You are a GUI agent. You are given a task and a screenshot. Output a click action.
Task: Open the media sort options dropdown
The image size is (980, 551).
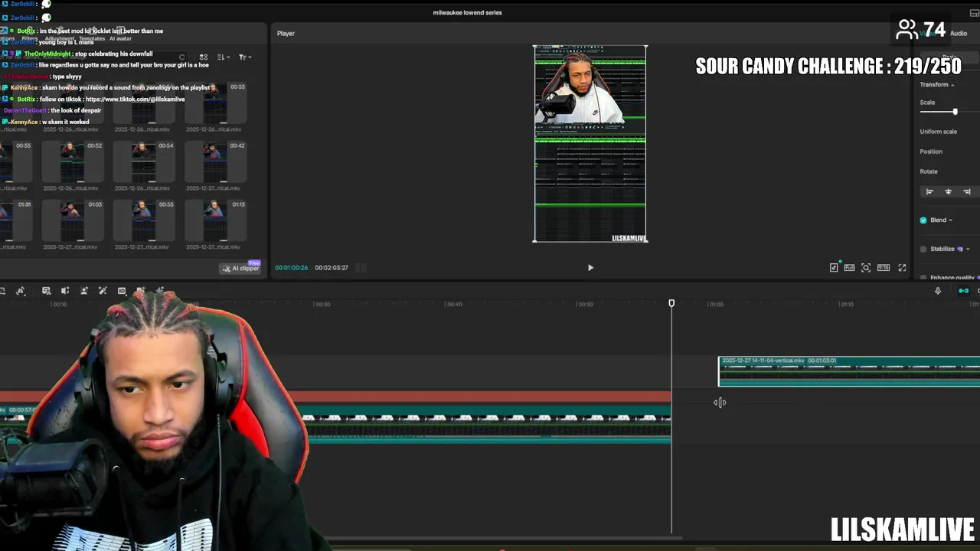click(223, 57)
